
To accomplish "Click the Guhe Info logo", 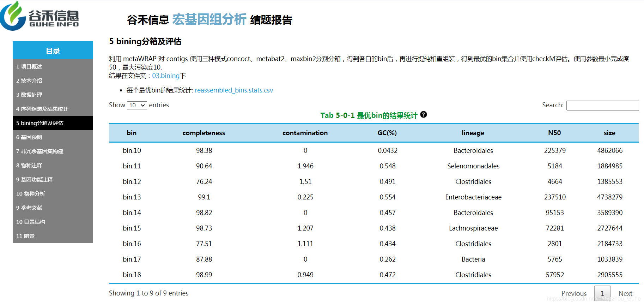I will [x=40, y=16].
